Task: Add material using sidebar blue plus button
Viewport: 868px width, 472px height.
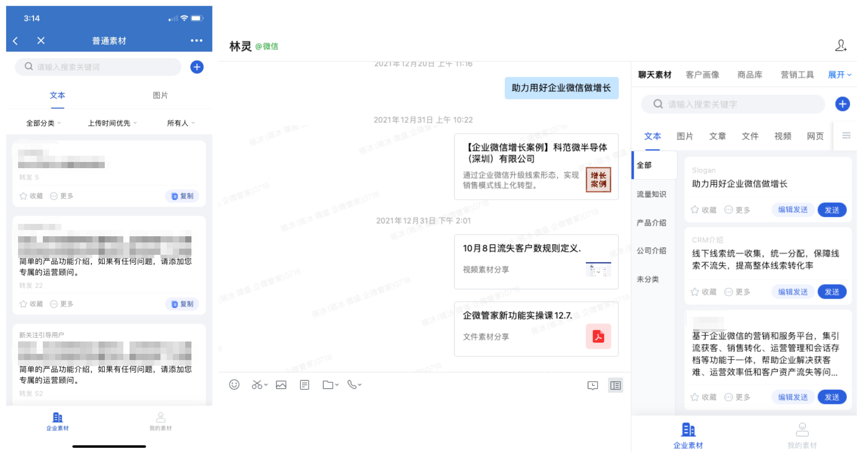Action: click(843, 104)
